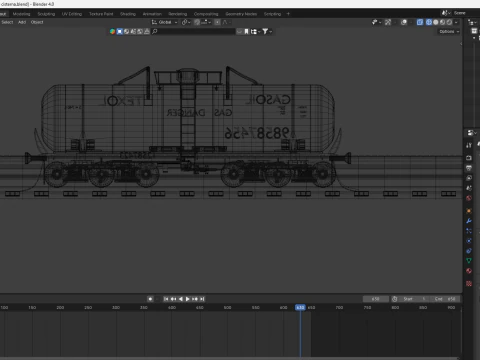
Task: Open the funnel filter dropdown
Action: coord(267,31)
